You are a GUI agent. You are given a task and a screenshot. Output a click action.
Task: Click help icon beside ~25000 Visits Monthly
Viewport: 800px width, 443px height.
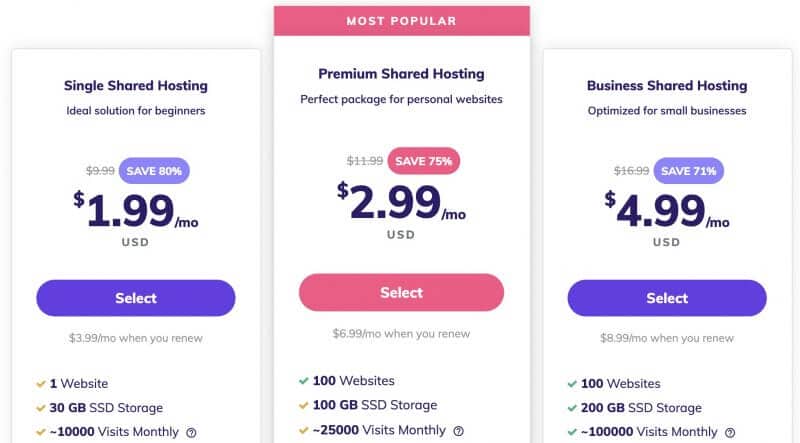point(459,431)
